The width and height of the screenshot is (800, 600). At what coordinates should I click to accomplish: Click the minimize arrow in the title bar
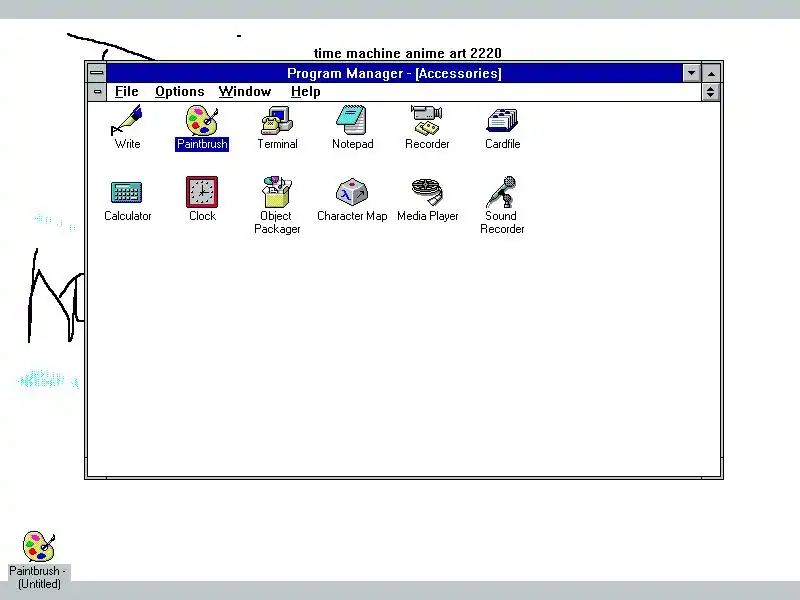click(691, 73)
